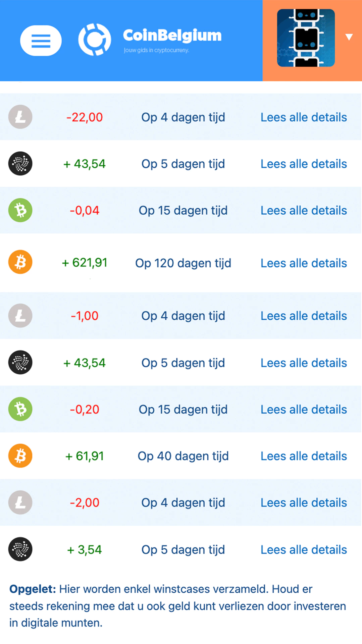
Task: Click the Bitcoin icon beside +61,91
Action: coord(20,456)
